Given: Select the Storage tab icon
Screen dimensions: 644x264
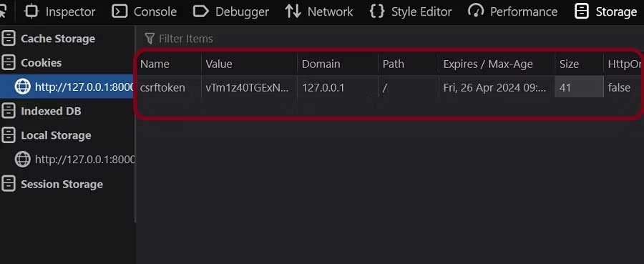Looking at the screenshot, I should (x=582, y=11).
